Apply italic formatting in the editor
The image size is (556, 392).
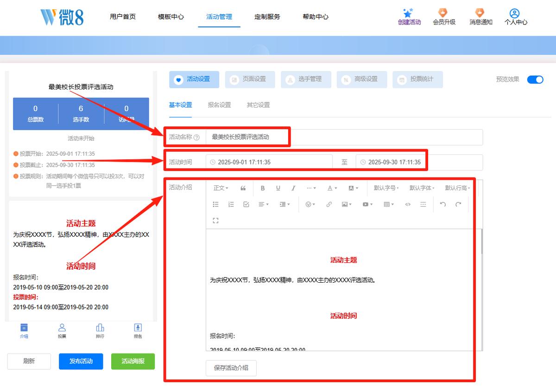pyautogui.click(x=293, y=188)
